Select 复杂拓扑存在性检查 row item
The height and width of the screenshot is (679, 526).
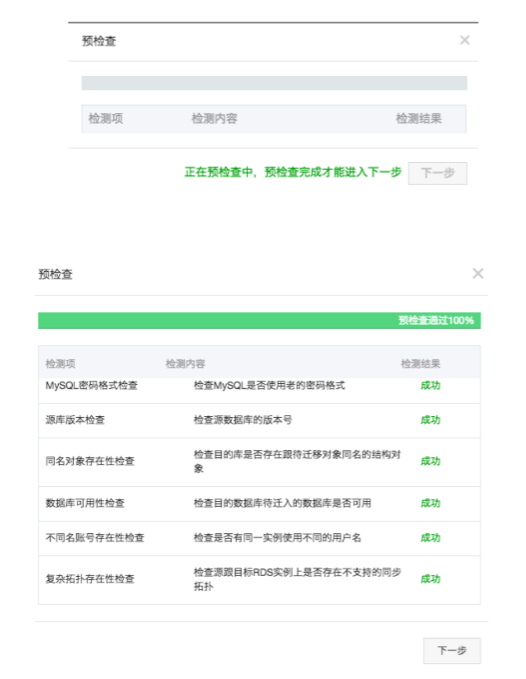(90, 579)
